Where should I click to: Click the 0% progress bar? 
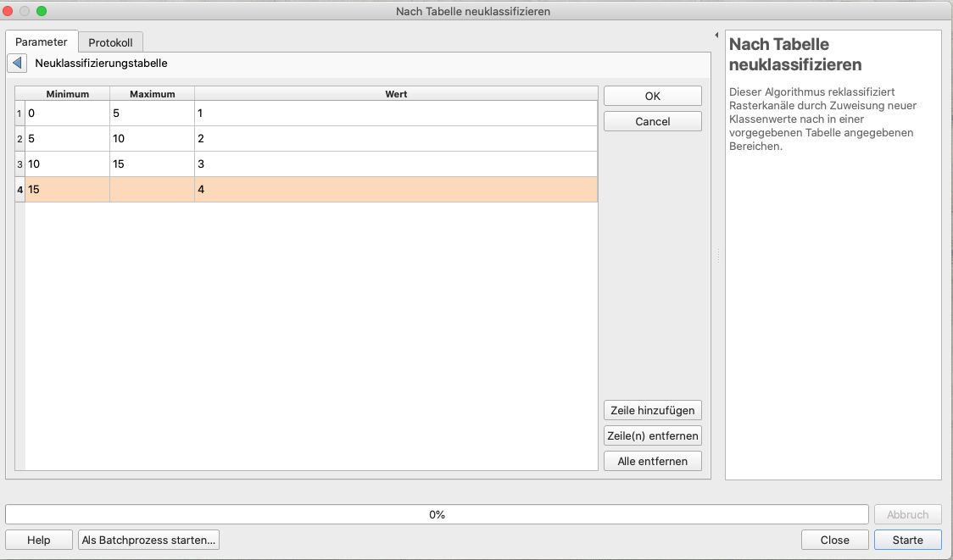(x=437, y=514)
